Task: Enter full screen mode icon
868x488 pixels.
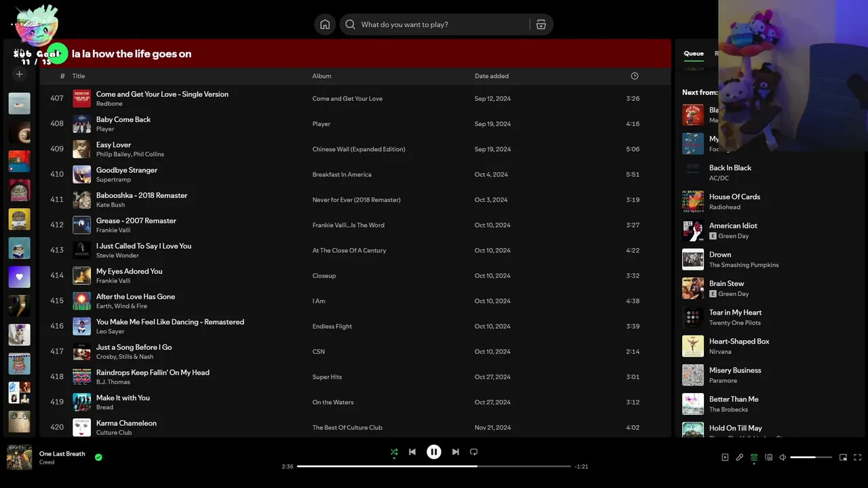Action: pos(858,457)
